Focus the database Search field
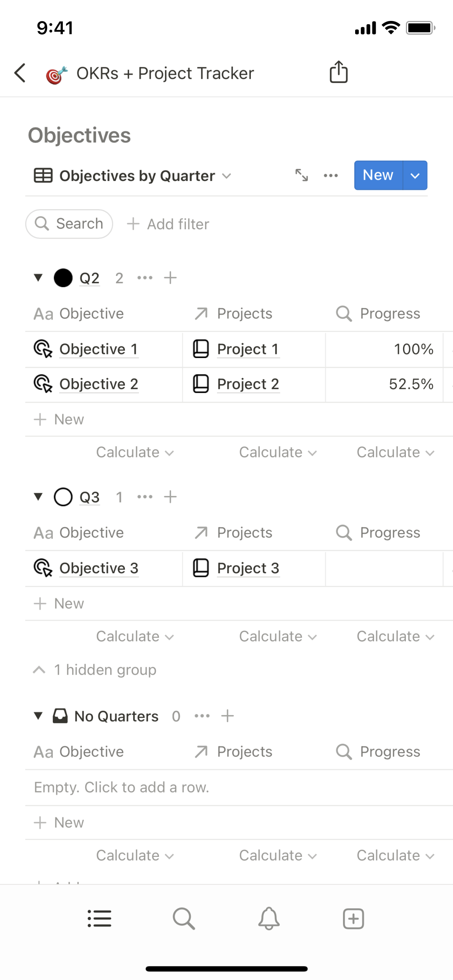The image size is (453, 980). pyautogui.click(x=69, y=224)
